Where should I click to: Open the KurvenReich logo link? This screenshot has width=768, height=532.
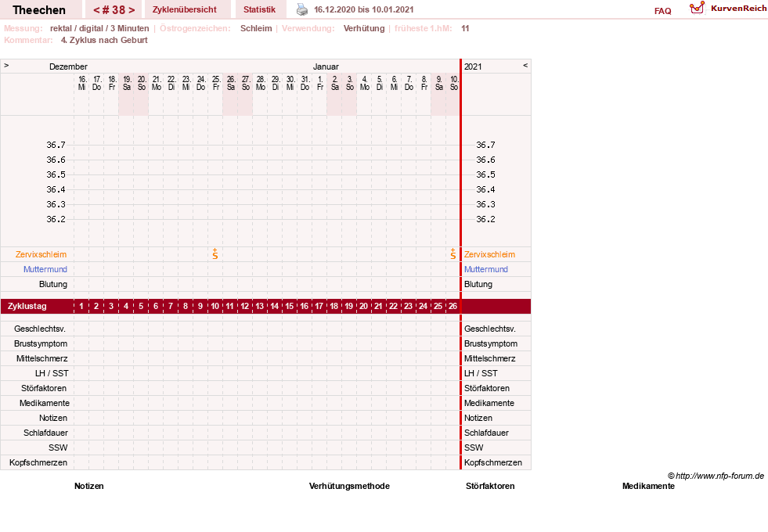coord(728,9)
